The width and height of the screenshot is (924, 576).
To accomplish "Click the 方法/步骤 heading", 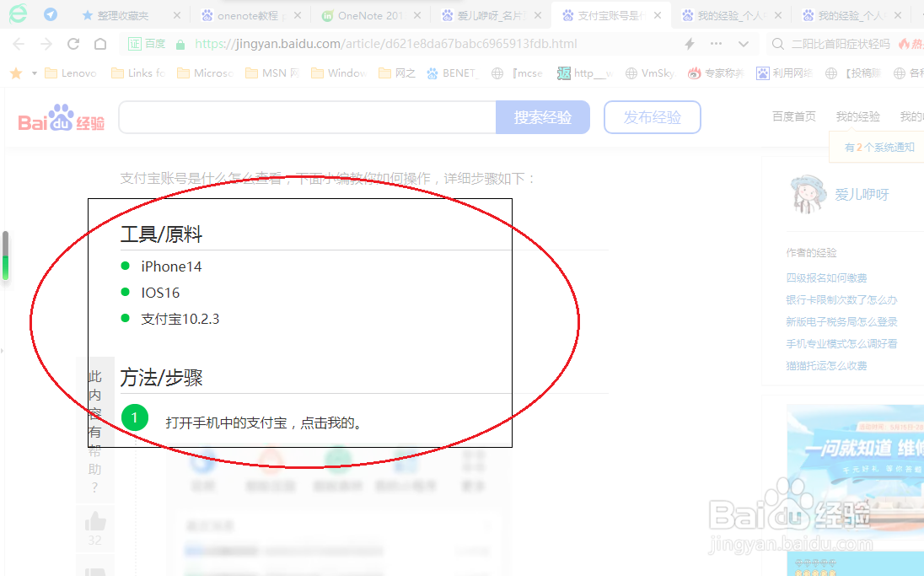I will 162,377.
